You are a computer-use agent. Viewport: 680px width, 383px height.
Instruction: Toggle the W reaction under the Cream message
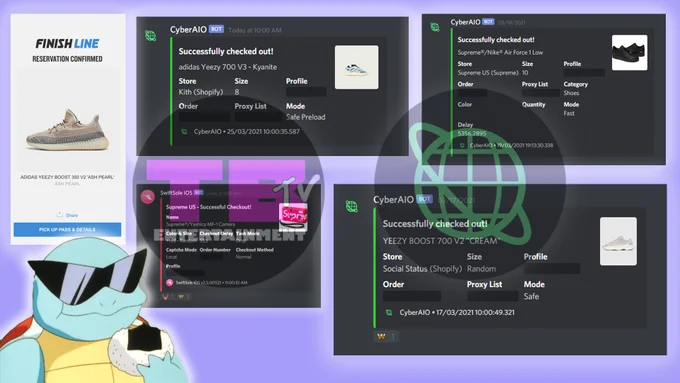[386, 336]
